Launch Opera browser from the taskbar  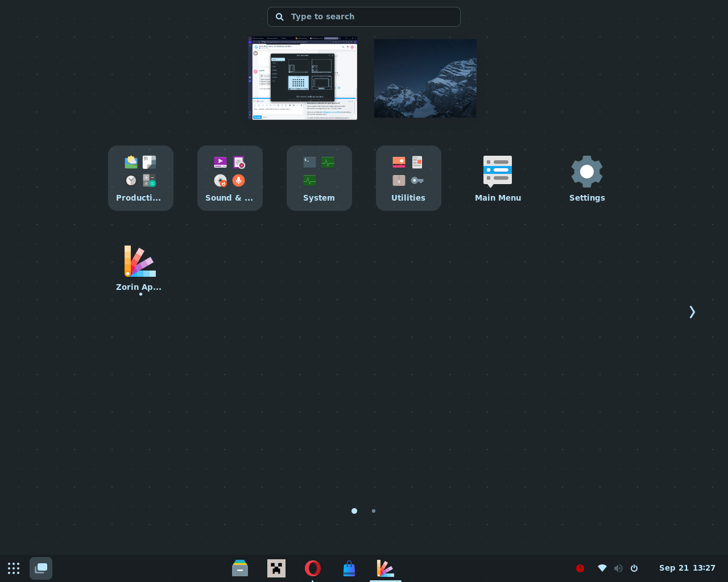(x=313, y=568)
